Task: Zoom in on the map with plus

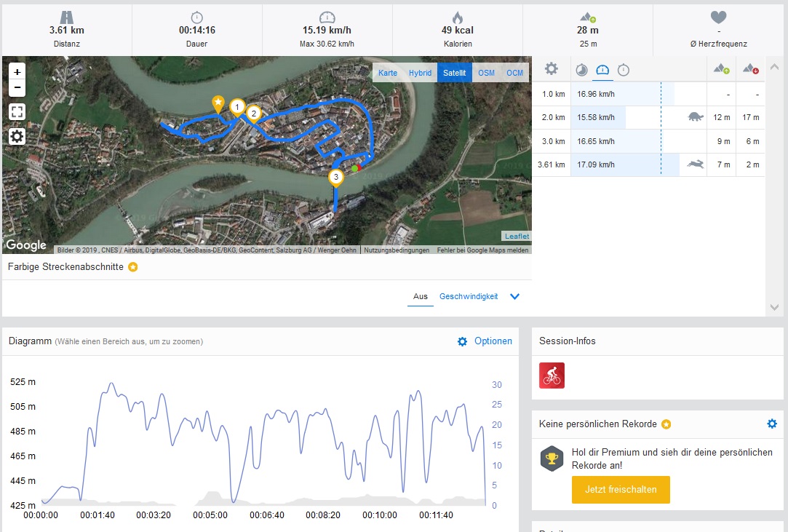Action: click(x=17, y=72)
